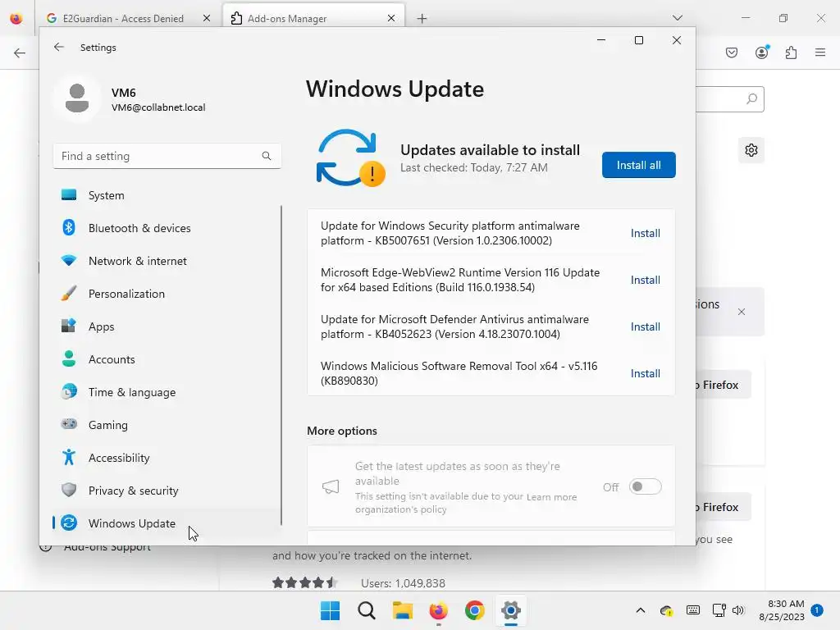Open a new Firefox tab
Viewport: 840px width, 630px height.
[422, 19]
